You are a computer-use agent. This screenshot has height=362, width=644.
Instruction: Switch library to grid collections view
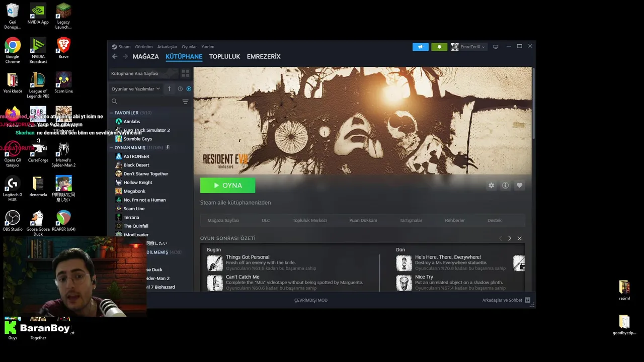[x=185, y=73]
